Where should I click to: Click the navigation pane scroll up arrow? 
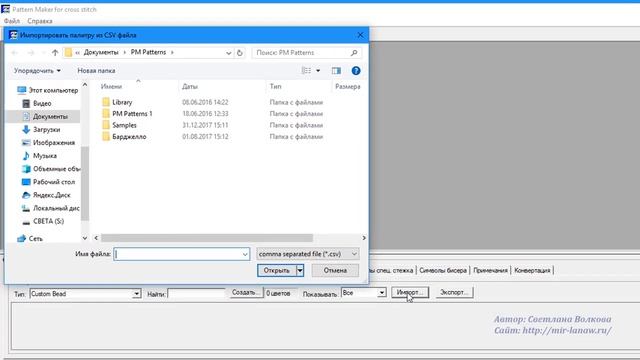click(x=84, y=84)
